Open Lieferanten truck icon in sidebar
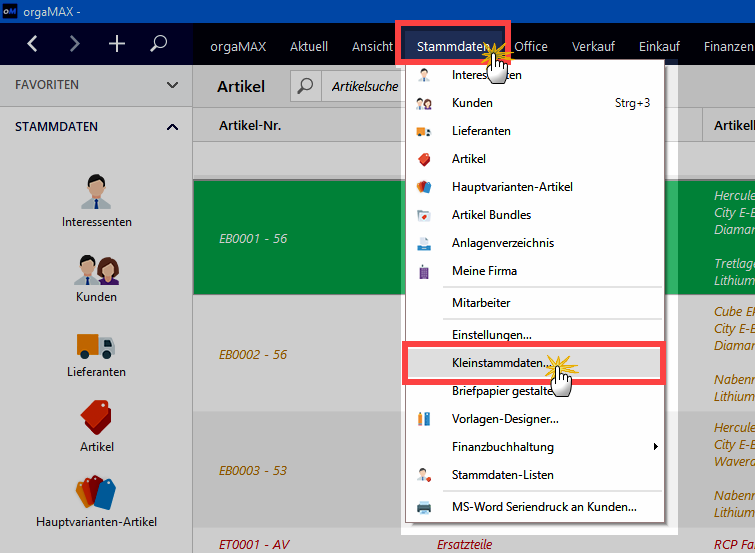The image size is (755, 553). click(96, 346)
